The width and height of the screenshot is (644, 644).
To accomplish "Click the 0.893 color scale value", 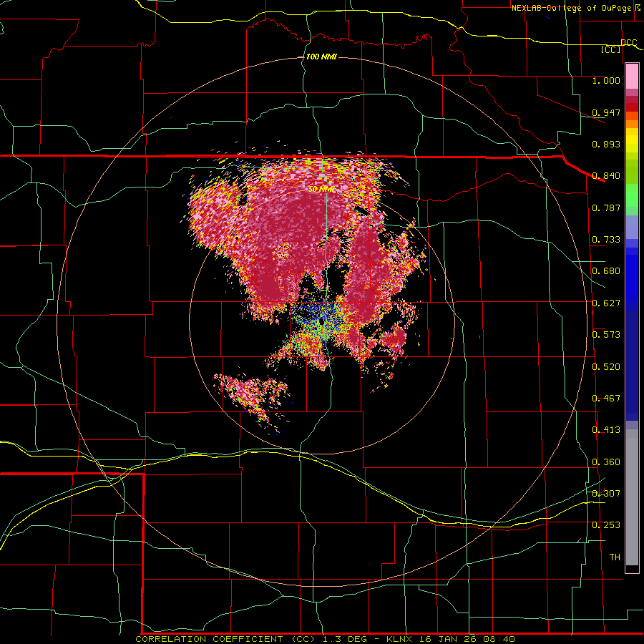I will click(x=606, y=144).
